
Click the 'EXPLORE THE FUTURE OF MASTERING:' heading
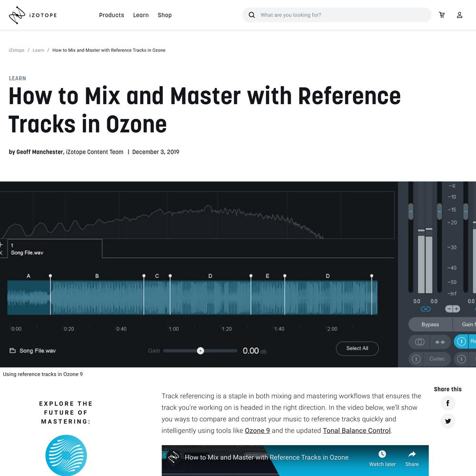coord(66,413)
